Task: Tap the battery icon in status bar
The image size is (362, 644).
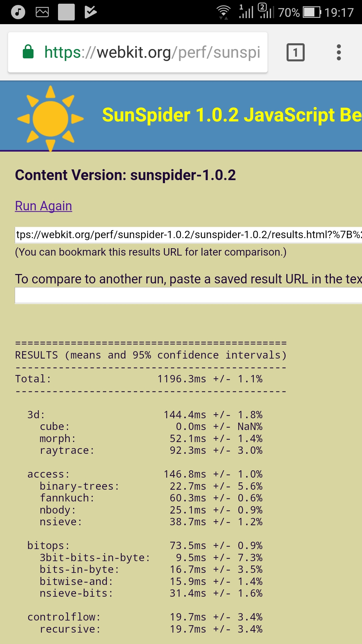Action: pyautogui.click(x=312, y=12)
